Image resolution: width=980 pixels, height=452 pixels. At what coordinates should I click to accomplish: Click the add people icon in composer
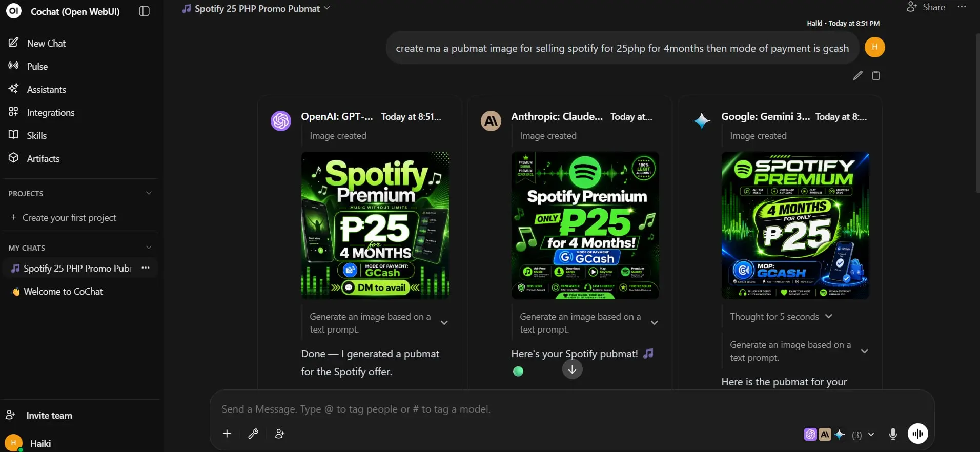279,434
